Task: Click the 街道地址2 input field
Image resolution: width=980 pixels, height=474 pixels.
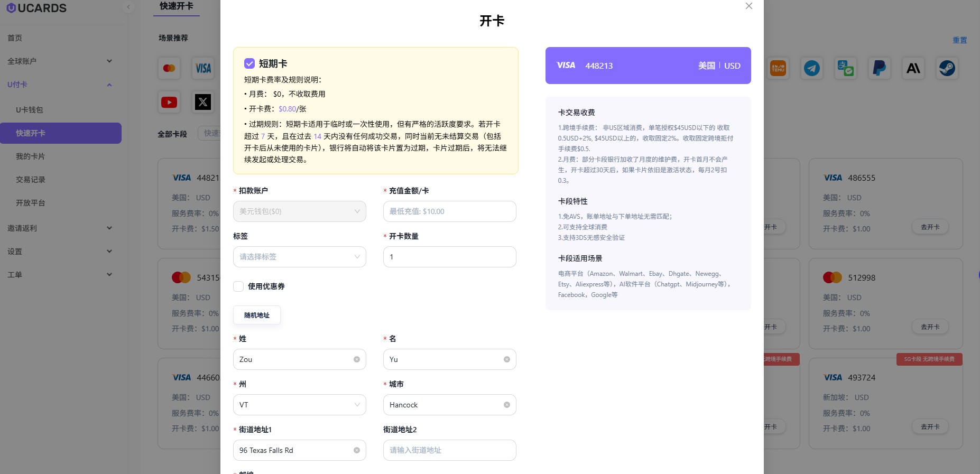Action: pos(450,450)
